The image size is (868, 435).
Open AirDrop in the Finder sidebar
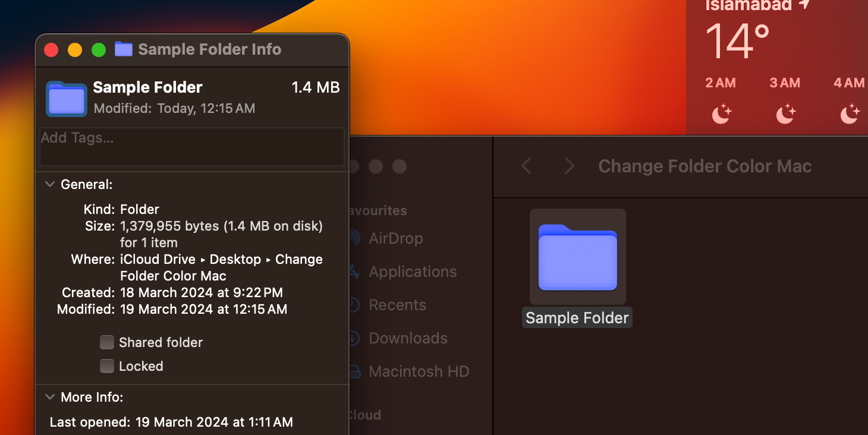pyautogui.click(x=395, y=238)
